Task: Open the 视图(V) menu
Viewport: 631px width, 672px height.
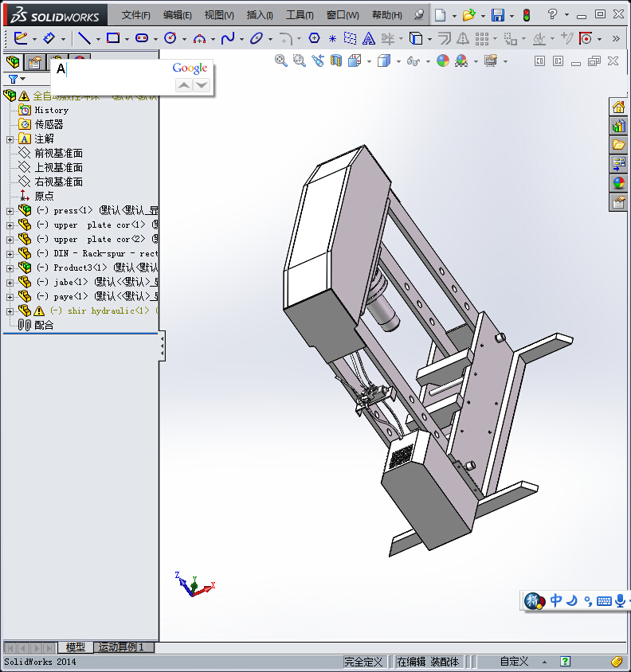Action: 219,15
